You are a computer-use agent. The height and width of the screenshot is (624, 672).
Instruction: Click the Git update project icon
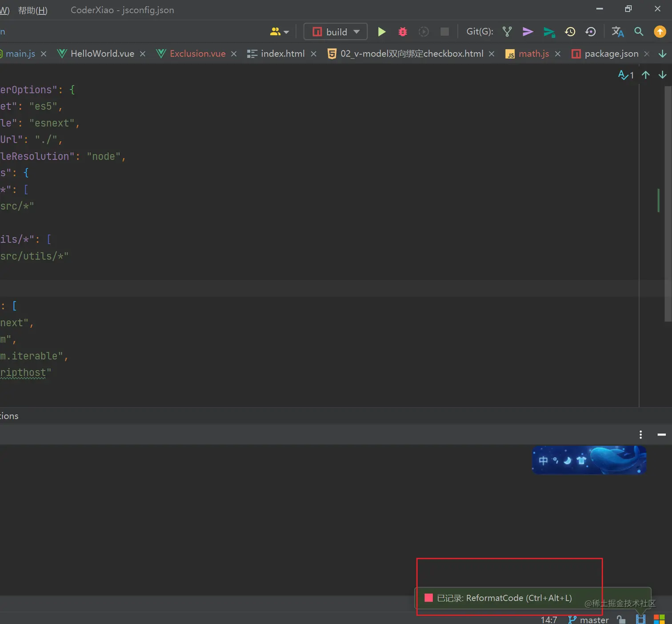tap(507, 32)
